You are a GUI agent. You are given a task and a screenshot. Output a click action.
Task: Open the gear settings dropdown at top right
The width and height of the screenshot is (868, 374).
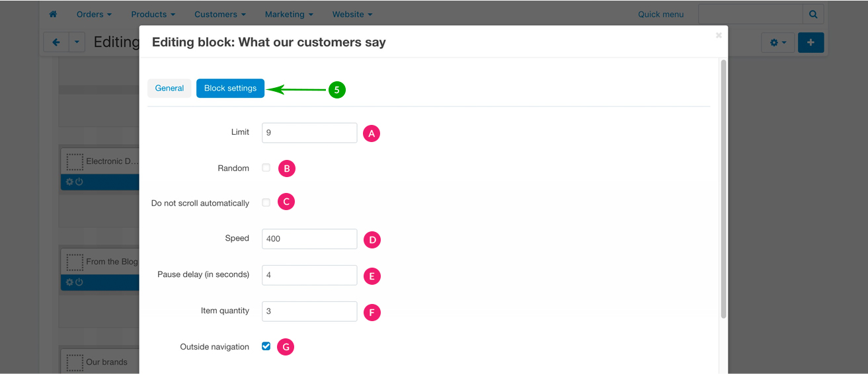(777, 42)
